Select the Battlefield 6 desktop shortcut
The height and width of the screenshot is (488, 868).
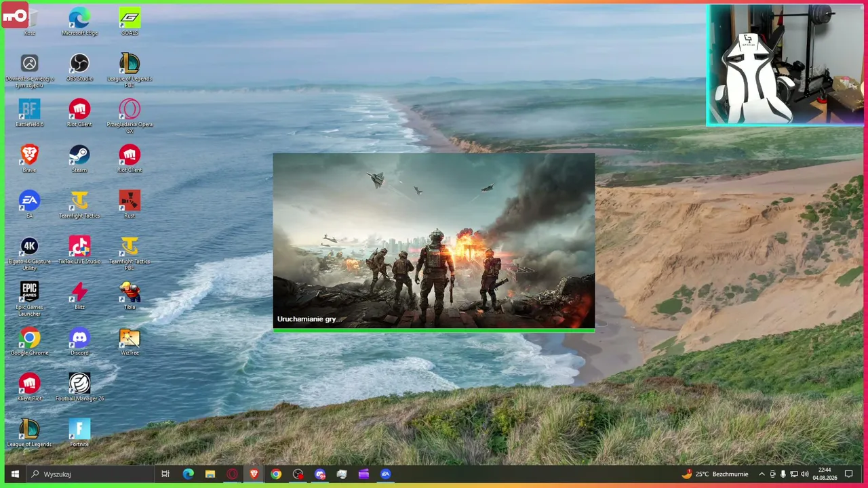[29, 113]
